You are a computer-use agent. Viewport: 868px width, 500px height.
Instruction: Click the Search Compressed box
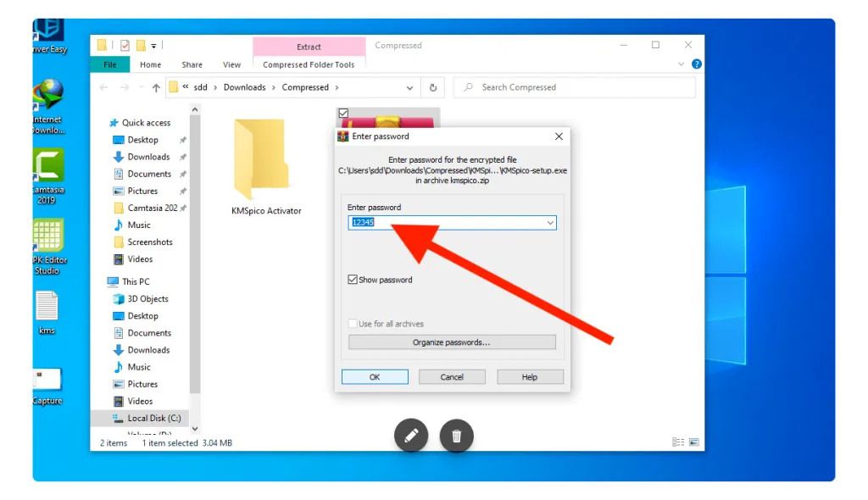[x=574, y=87]
